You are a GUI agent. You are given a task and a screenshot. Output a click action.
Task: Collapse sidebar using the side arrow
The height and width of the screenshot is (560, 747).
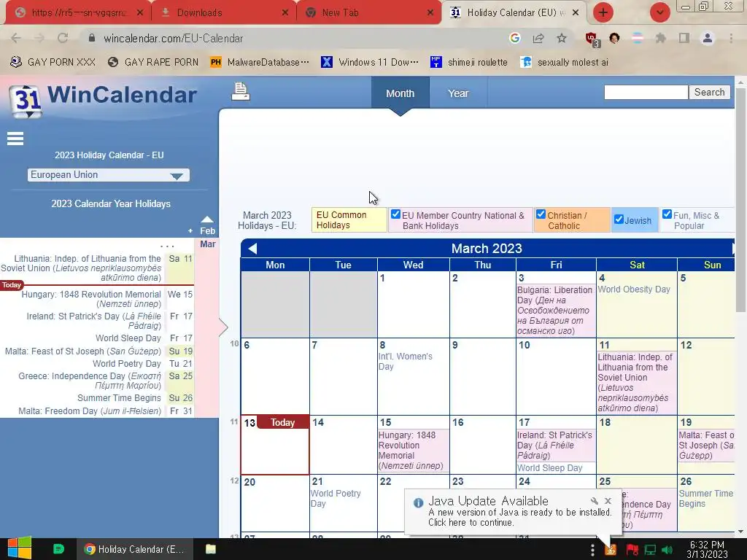tap(223, 327)
